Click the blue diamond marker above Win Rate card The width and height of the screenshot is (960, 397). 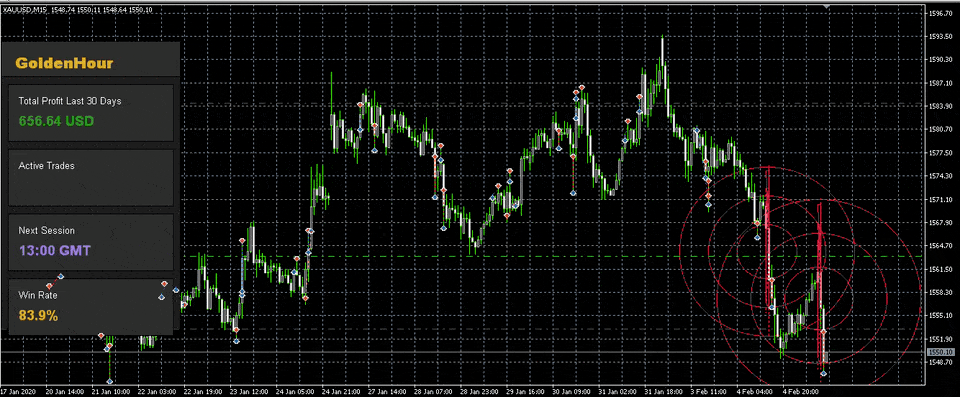point(61,276)
